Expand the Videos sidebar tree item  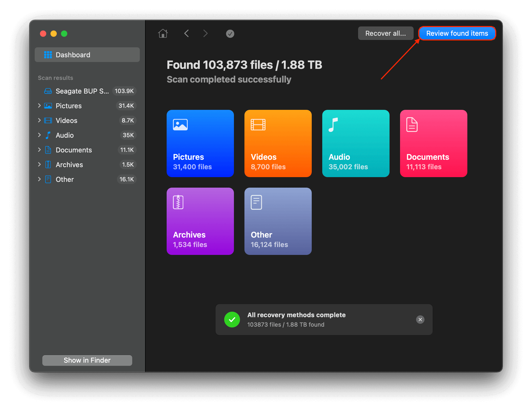[x=39, y=120]
